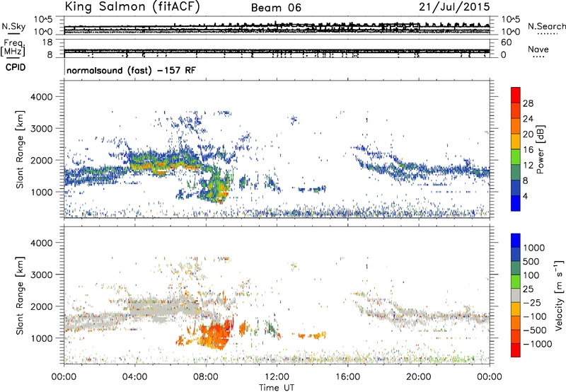
Task: Click the '3000' tick of the velocity panel
Action: [x=41, y=275]
